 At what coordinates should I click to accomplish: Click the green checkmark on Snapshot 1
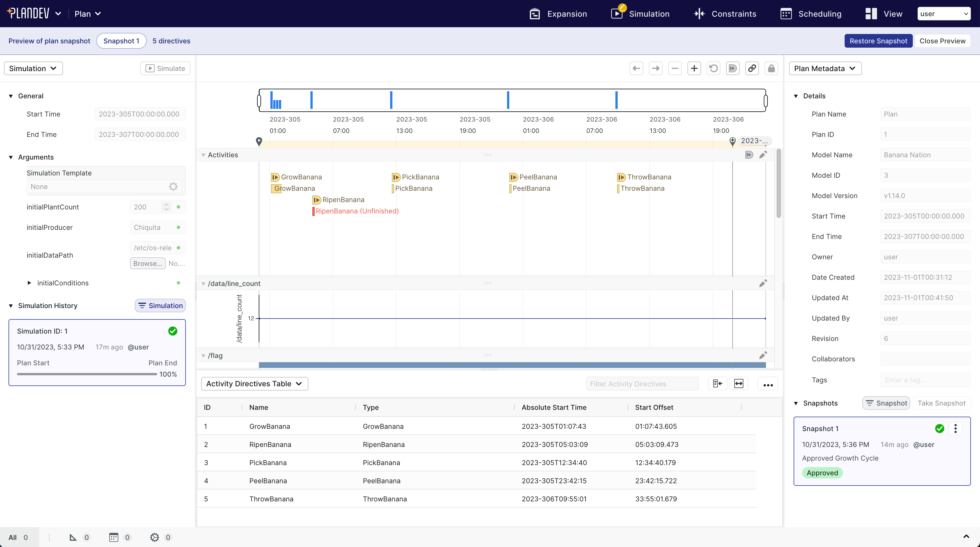pos(940,429)
